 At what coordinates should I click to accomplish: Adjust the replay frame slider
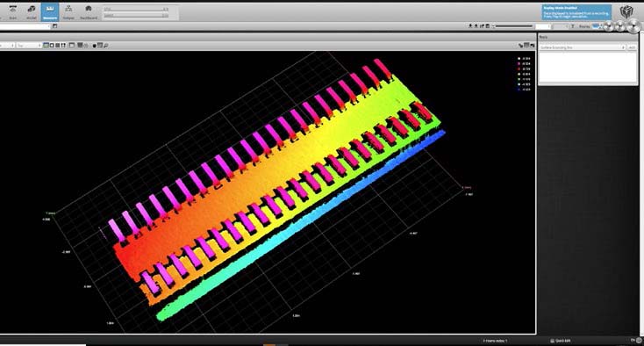click(x=514, y=26)
